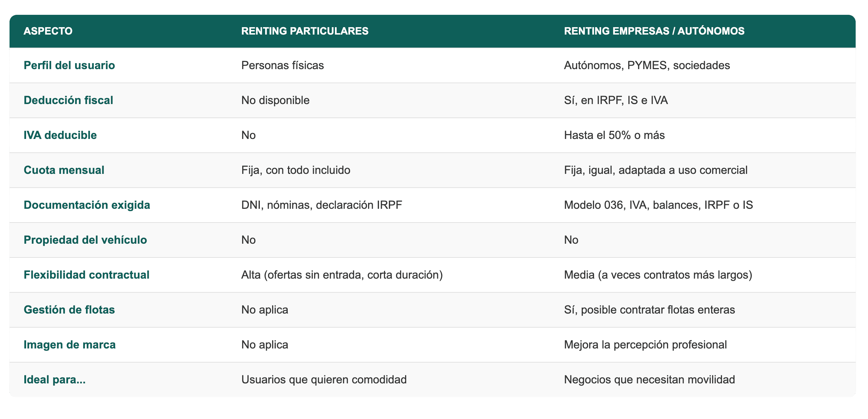Select the 'Documentación exigida' row label
This screenshot has width=868, height=419.
(87, 205)
